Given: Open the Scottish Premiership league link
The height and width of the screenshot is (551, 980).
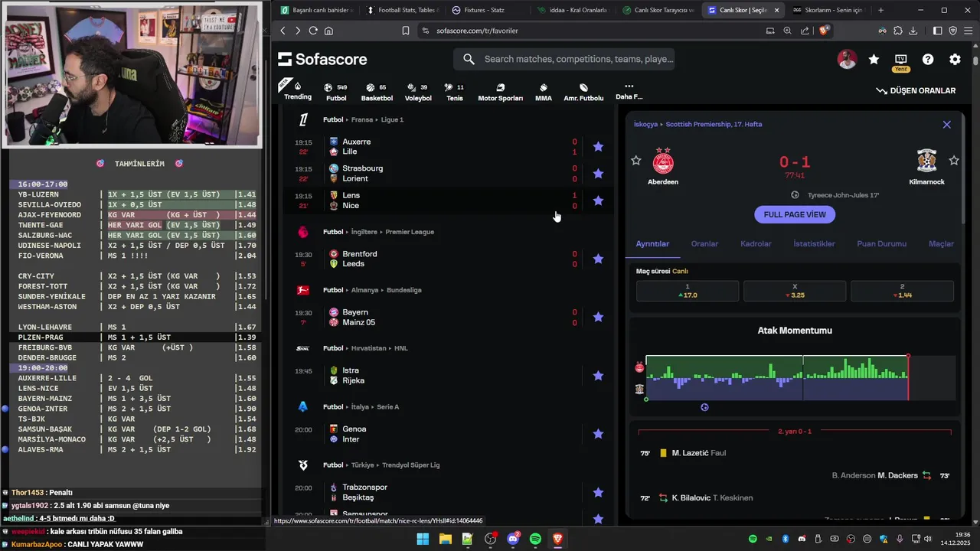Looking at the screenshot, I should [x=714, y=124].
